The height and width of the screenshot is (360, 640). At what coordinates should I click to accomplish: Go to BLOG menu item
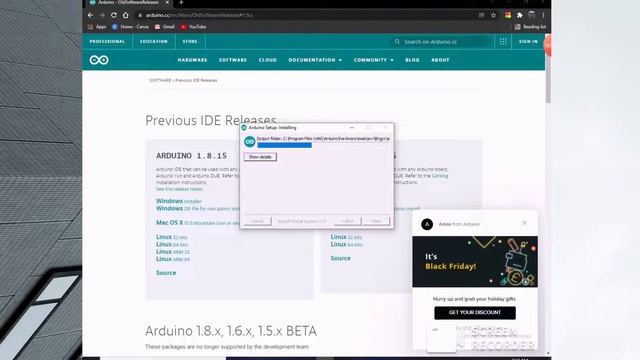(x=412, y=60)
